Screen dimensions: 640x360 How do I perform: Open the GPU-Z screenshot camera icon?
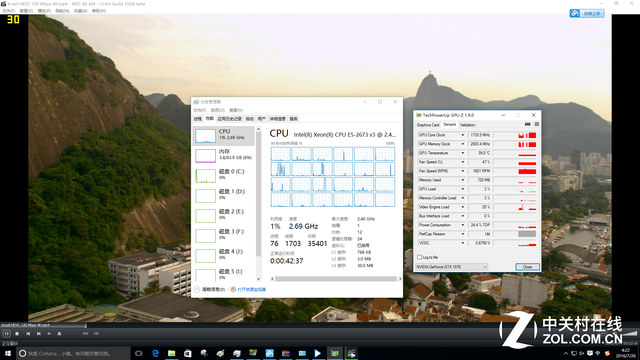527,124
